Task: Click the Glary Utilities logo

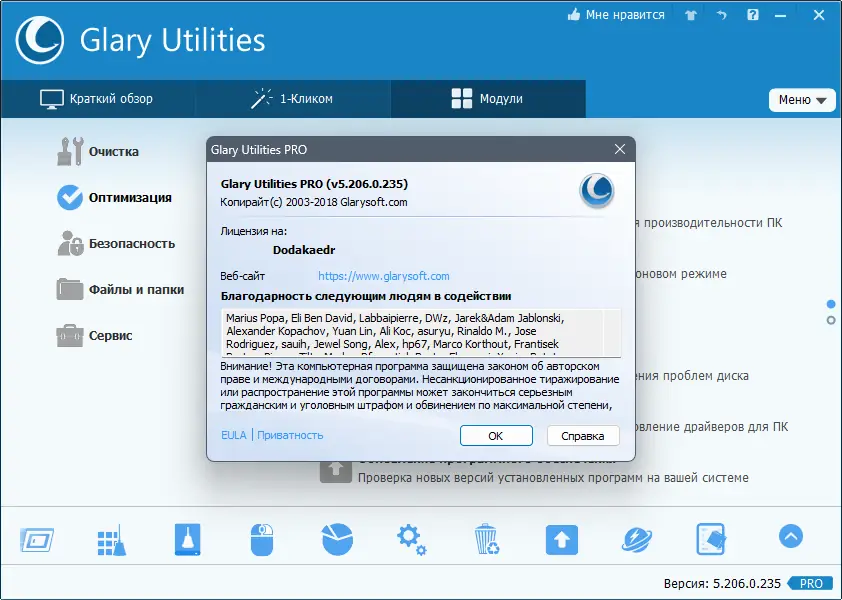Action: coord(40,40)
